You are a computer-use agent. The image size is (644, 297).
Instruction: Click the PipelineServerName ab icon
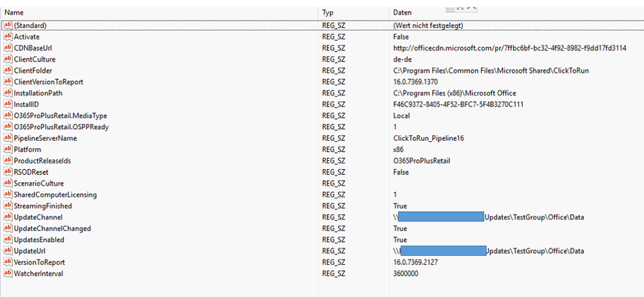tap(8, 138)
